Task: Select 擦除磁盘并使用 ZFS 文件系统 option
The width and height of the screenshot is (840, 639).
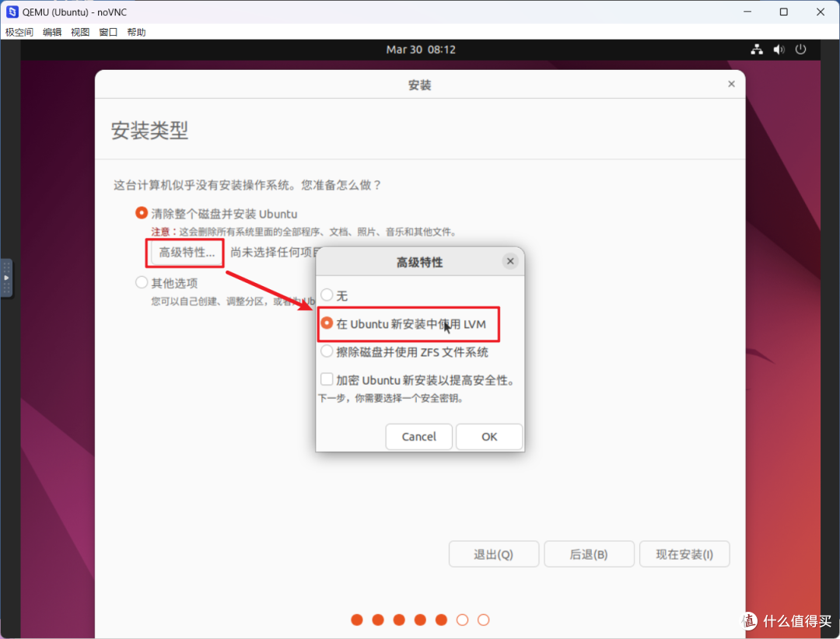Action: pyautogui.click(x=327, y=351)
